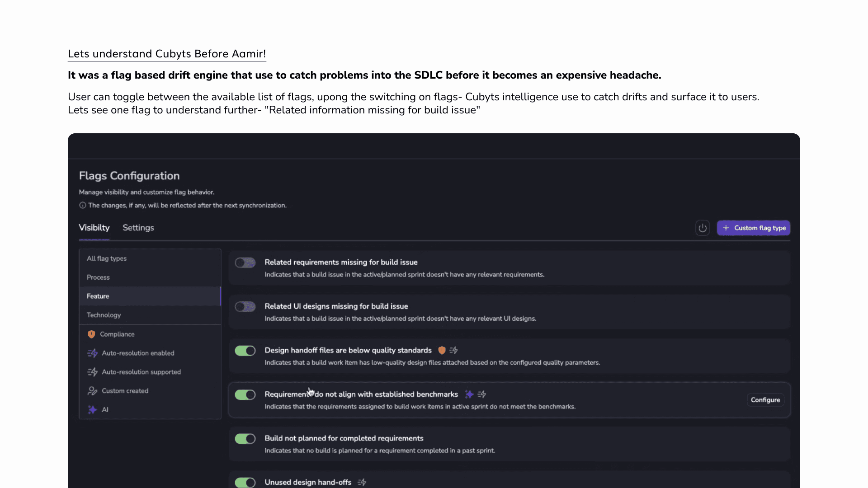Click the Auto-resolution enabled lightning icon
The width and height of the screenshot is (868, 488).
coord(92,353)
